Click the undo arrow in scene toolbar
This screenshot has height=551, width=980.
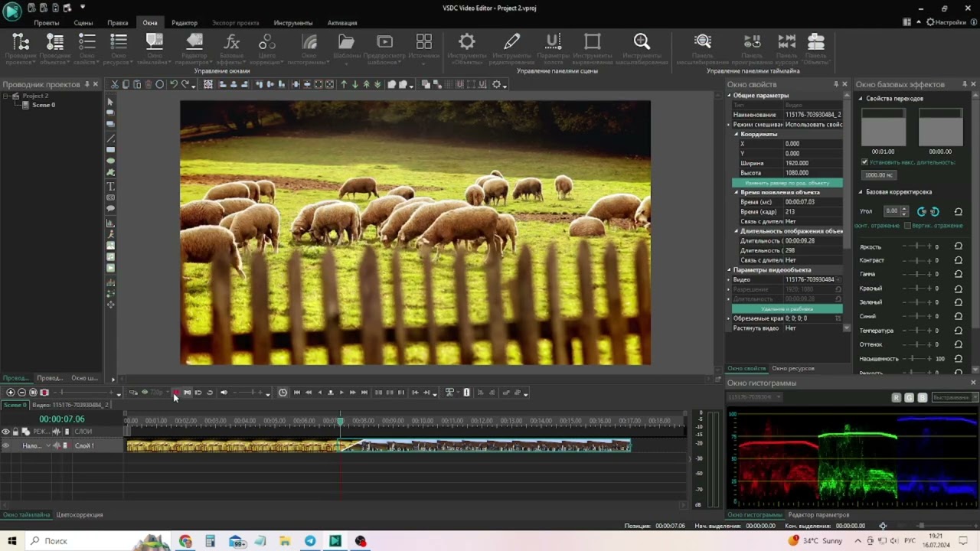(x=174, y=84)
